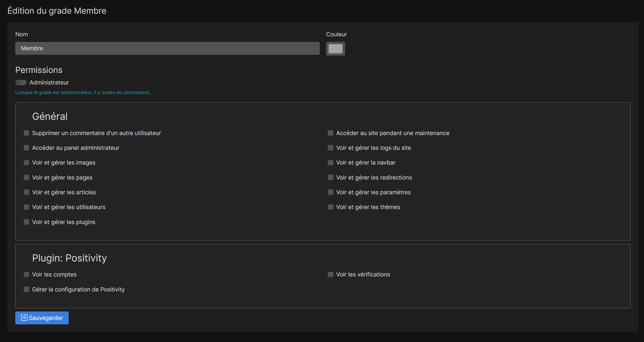This screenshot has width=644, height=342.
Task: Check "Voir et gérer les redirections"
Action: coord(330,177)
